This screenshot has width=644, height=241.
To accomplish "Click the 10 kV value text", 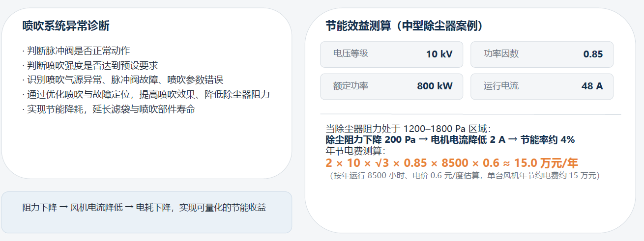I will click(x=439, y=54).
